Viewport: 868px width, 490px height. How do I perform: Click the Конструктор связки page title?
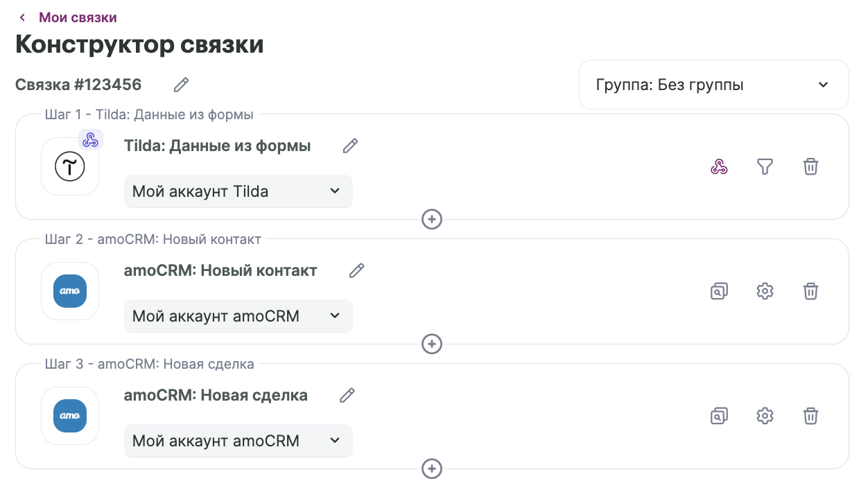click(139, 44)
